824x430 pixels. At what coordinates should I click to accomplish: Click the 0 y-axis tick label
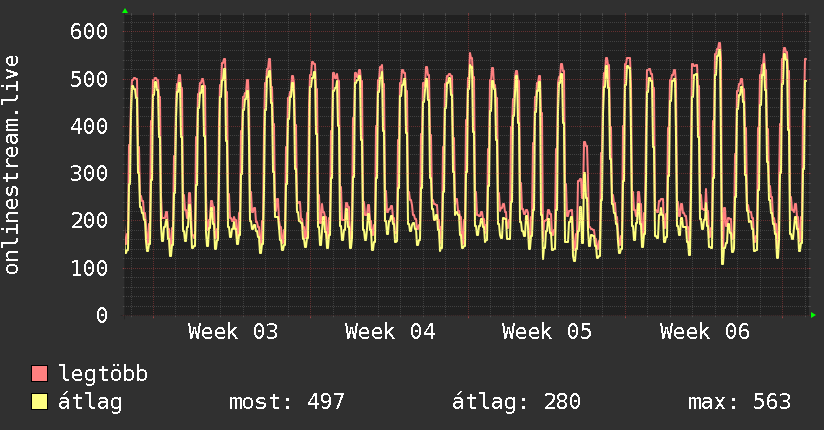point(102,315)
